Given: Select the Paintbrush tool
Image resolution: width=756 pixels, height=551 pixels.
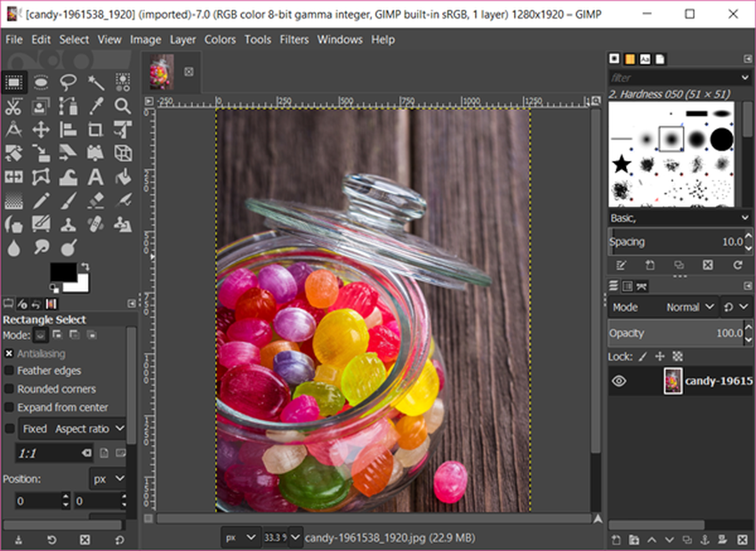Looking at the screenshot, I should coord(67,199).
